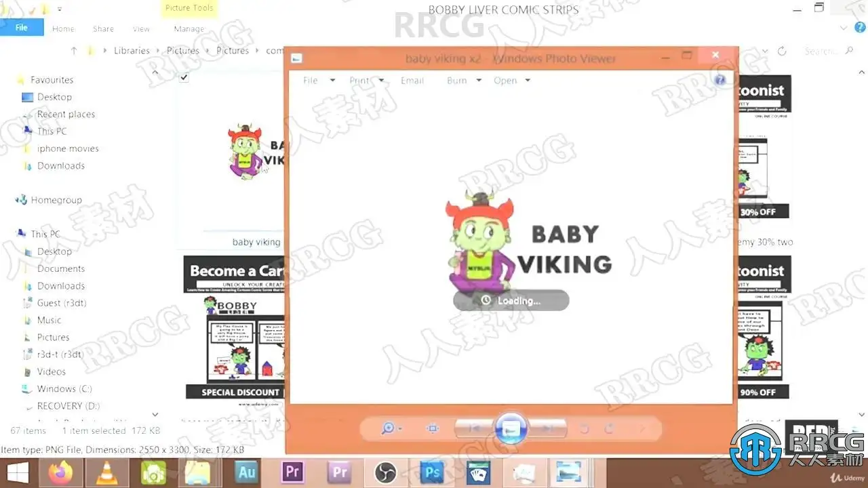Open Recent places in the navigation pane

click(65, 115)
